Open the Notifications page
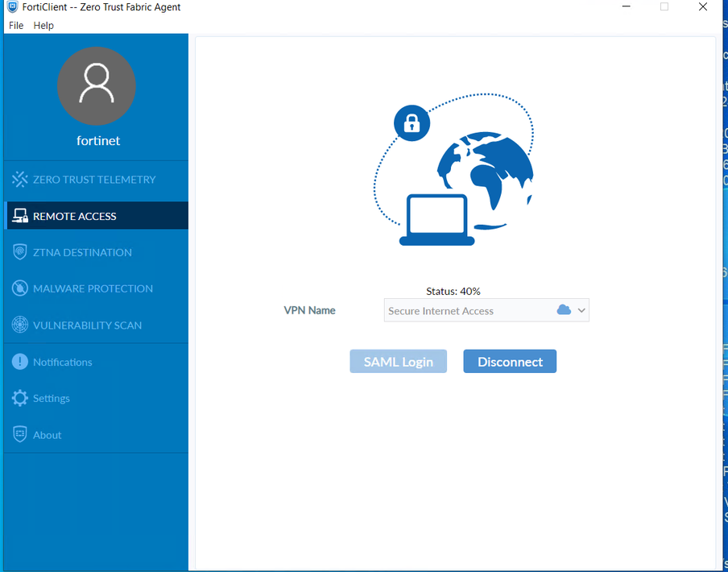Image resolution: width=728 pixels, height=572 pixels. click(96, 362)
